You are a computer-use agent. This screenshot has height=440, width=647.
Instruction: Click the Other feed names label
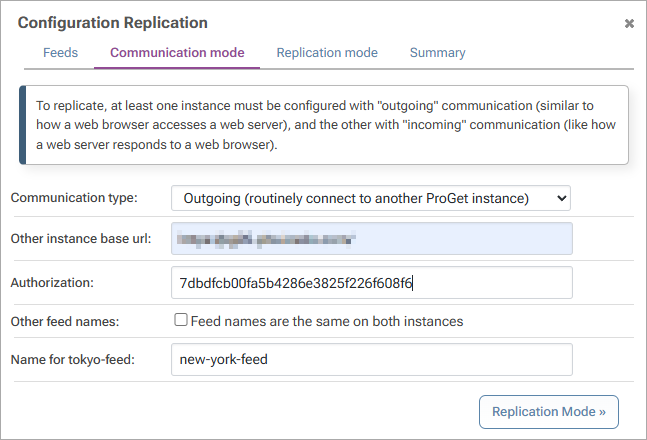tap(65, 322)
